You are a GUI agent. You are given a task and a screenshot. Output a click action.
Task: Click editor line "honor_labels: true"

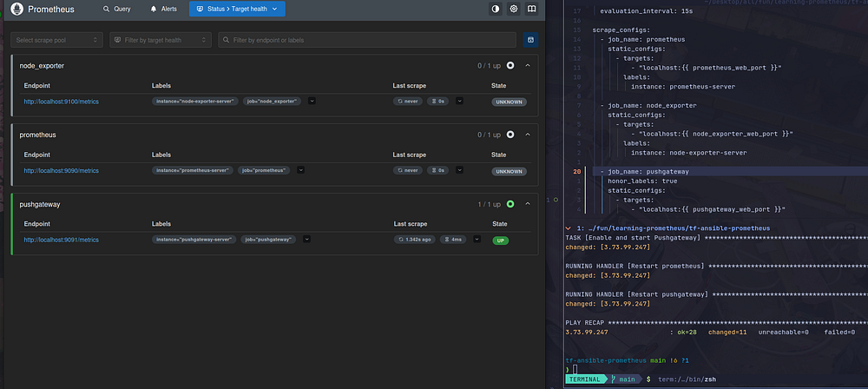[x=642, y=181]
